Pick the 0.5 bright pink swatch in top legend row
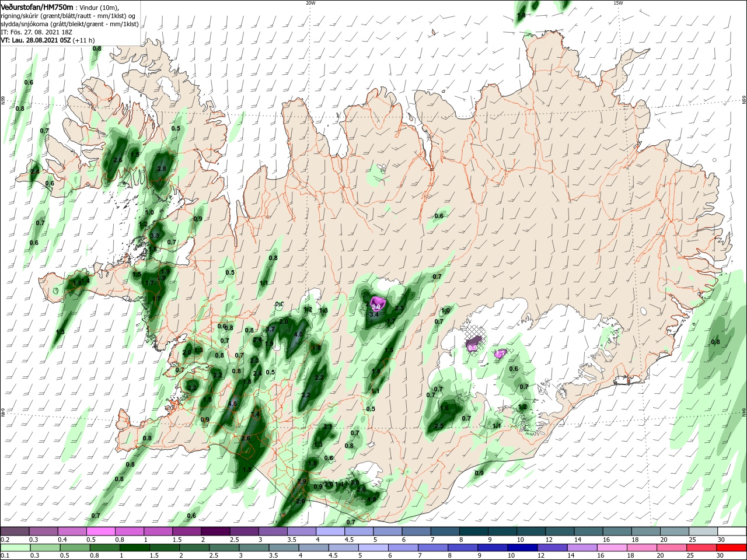747x560 pixels. (x=100, y=531)
